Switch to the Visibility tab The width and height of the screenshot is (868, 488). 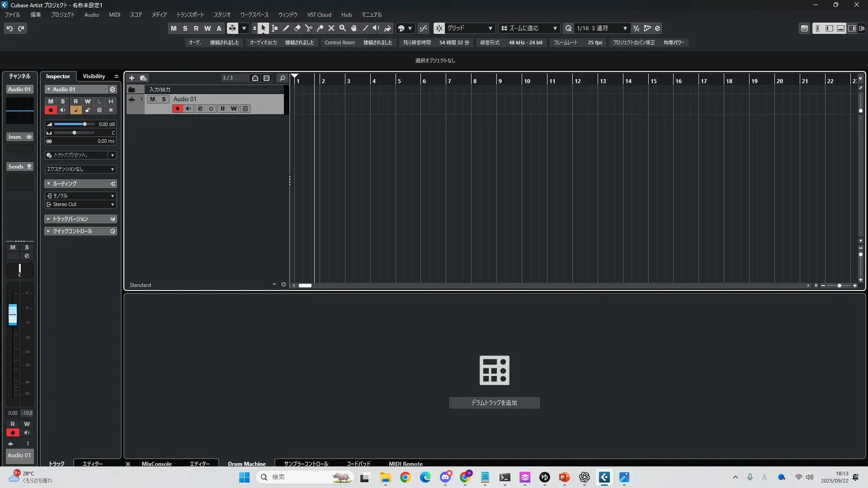tap(94, 76)
